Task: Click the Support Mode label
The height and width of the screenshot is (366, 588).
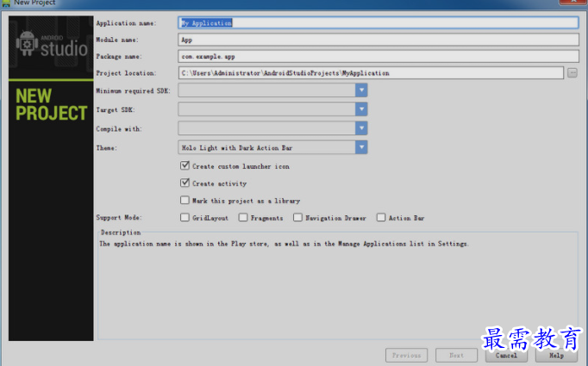Action: point(119,218)
